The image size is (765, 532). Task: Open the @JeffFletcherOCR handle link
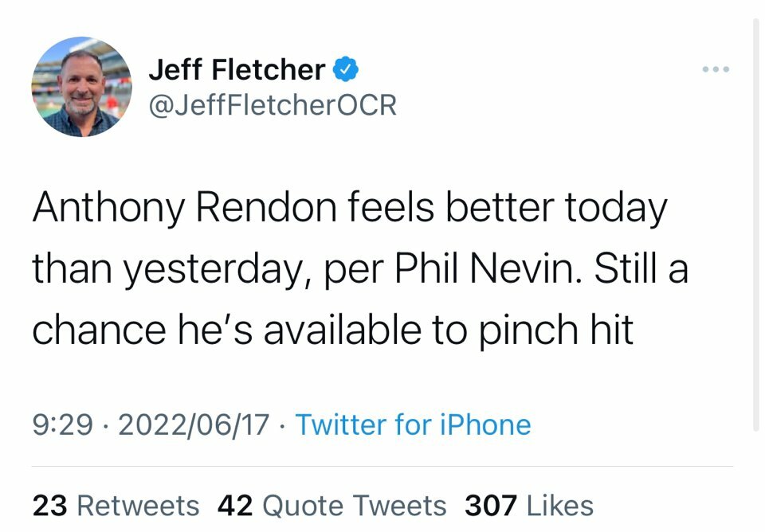pyautogui.click(x=273, y=104)
